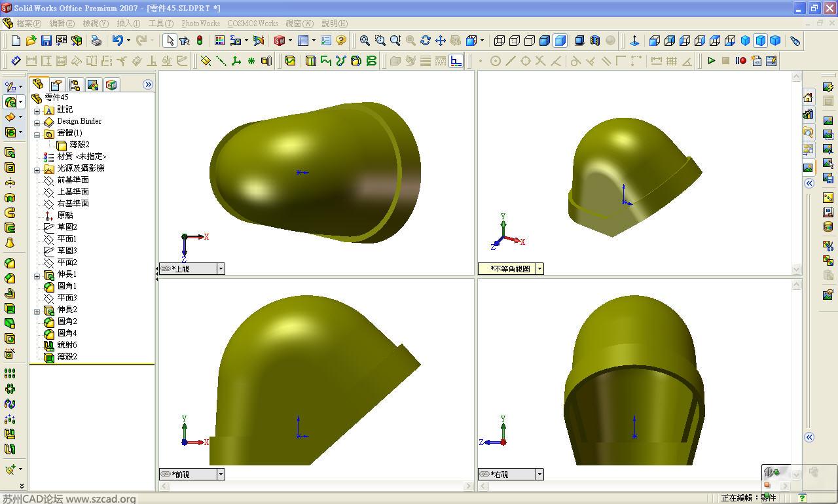This screenshot has width=838, height=504.
Task: Switch to PropertyManager tab
Action: (56, 85)
